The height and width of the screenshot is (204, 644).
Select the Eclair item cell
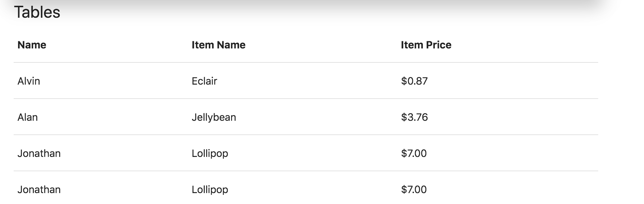pyautogui.click(x=204, y=81)
